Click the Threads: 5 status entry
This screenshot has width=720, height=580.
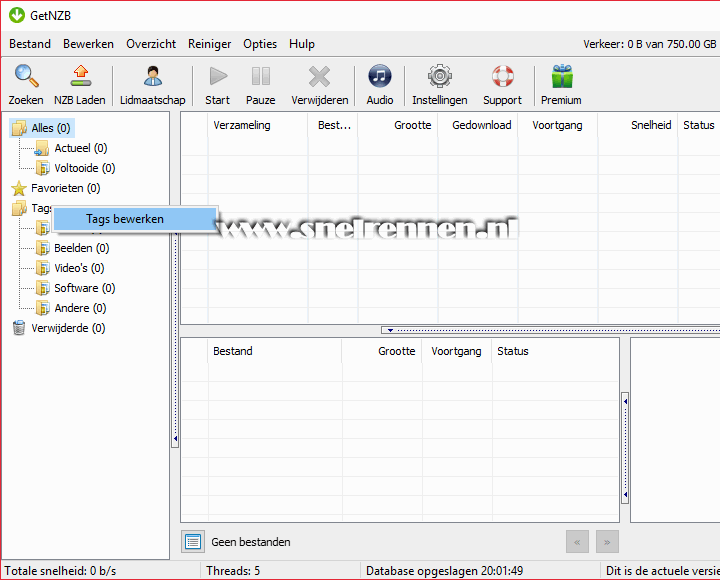pos(233,571)
